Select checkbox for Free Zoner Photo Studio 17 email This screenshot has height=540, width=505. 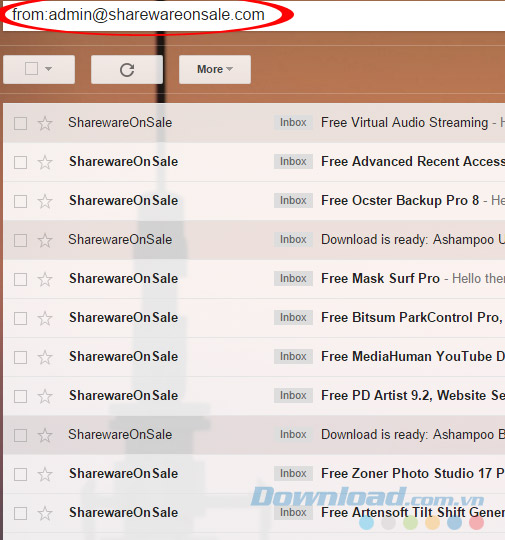[20, 474]
